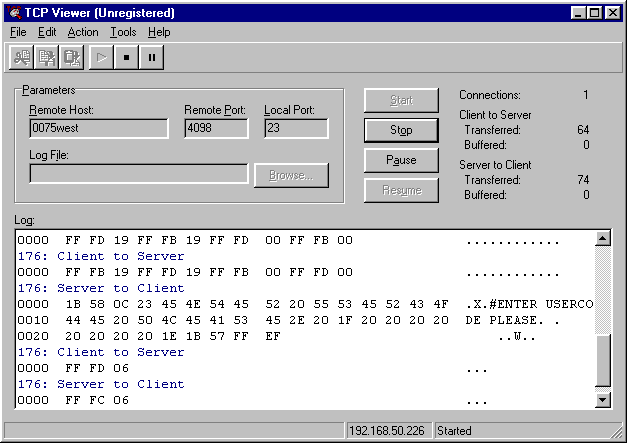Click the TCP Viewer title bar app icon
Viewport: 627px width, 443px height.
14,12
